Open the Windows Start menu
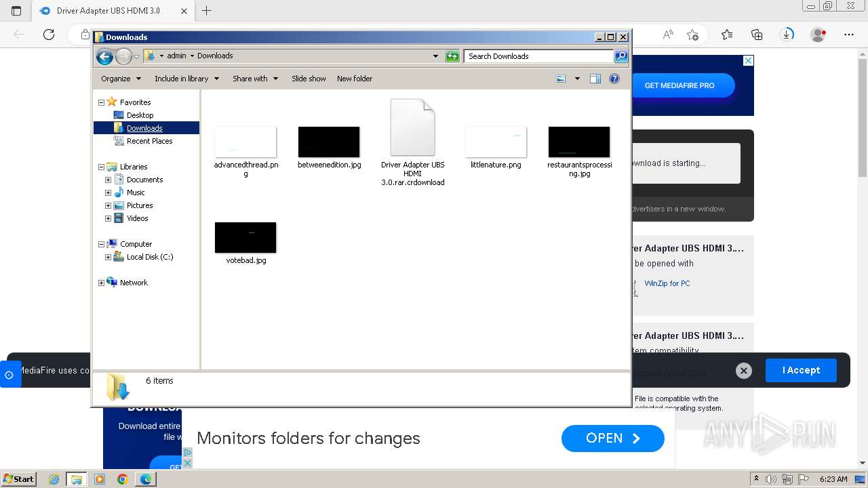Screen dimensions: 868x488 (x=18, y=479)
